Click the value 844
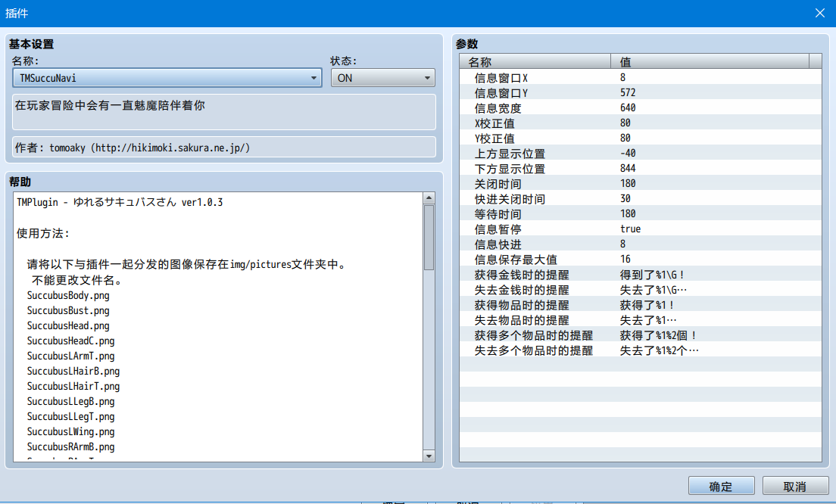The height and width of the screenshot is (504, 836). tap(628, 168)
